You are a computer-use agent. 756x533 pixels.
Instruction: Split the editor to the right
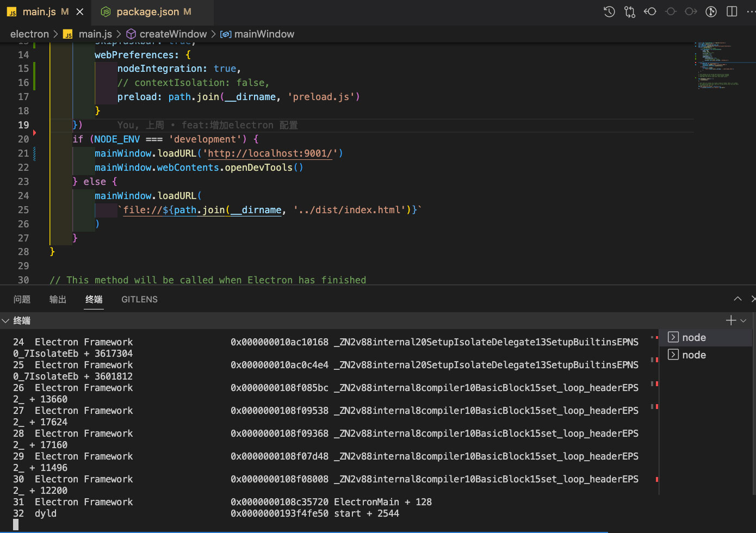732,11
